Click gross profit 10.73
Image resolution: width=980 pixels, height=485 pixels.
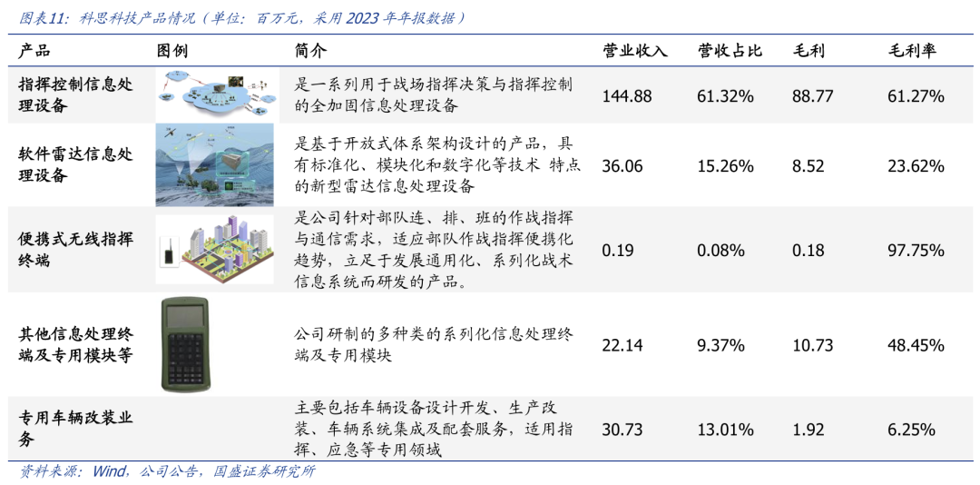[812, 345]
